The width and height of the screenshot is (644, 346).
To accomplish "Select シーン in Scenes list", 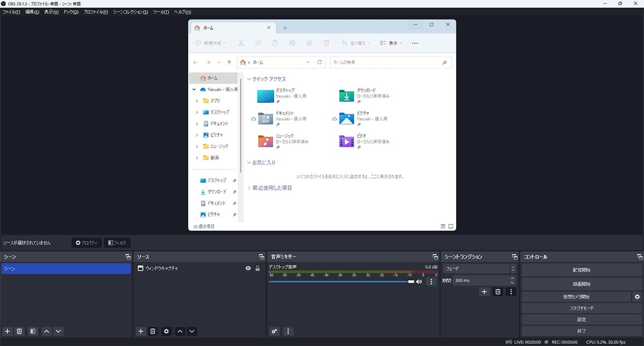I will click(65, 268).
